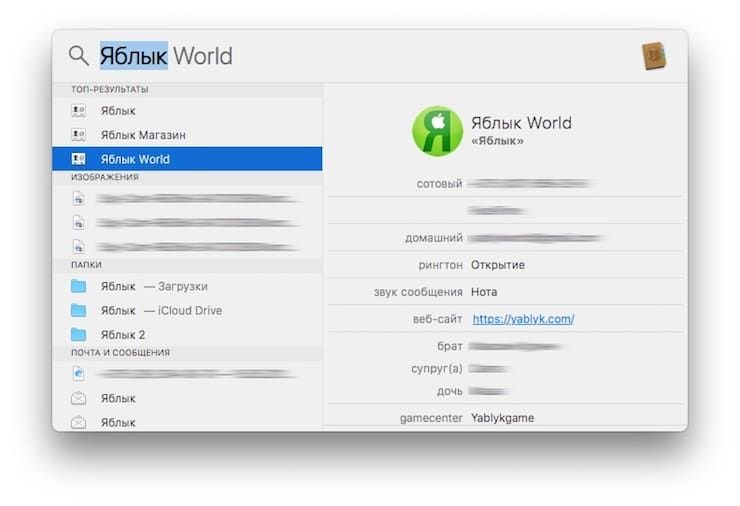Click the Яблык World contact name heading

[x=521, y=123]
